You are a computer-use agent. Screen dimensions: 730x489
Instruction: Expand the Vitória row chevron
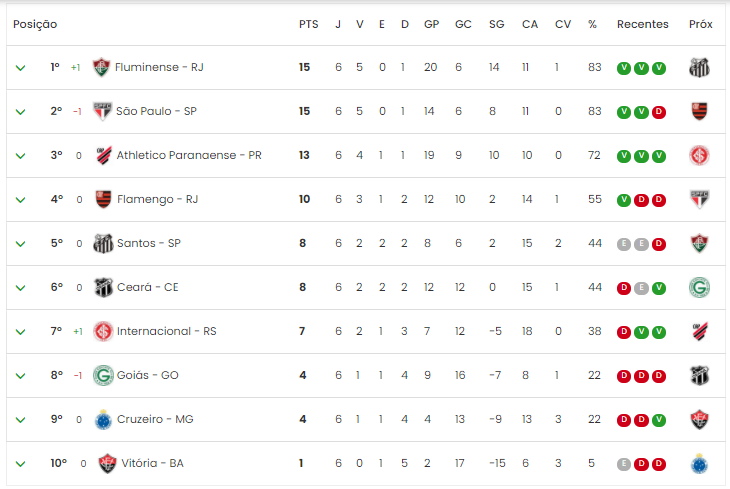pyautogui.click(x=20, y=464)
